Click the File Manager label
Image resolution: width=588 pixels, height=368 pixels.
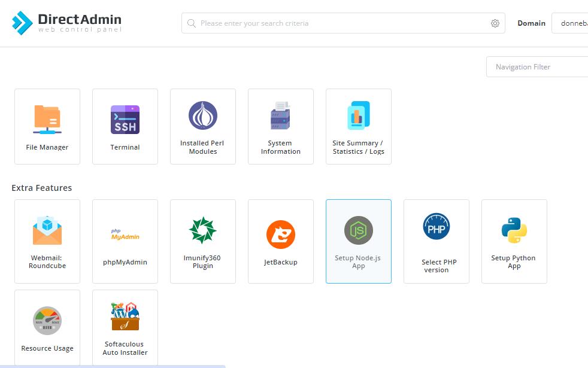pos(47,147)
